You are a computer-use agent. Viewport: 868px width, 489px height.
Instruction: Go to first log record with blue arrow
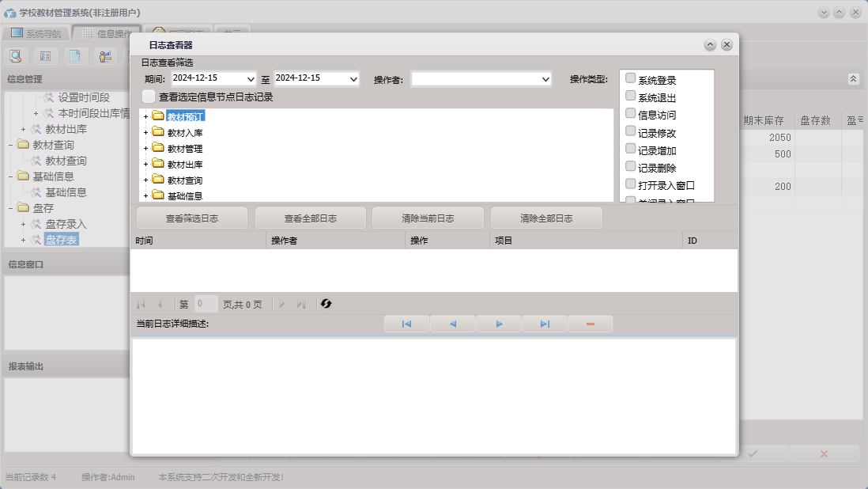(x=406, y=324)
